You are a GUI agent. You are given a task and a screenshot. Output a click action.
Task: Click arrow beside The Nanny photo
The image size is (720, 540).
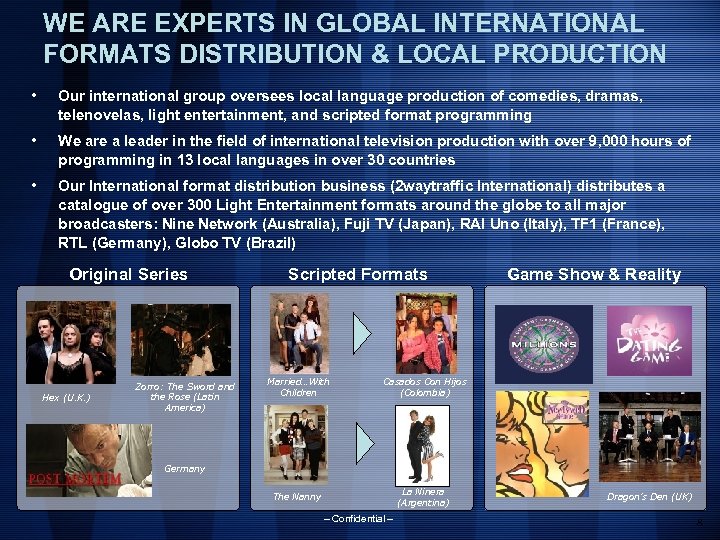point(365,444)
